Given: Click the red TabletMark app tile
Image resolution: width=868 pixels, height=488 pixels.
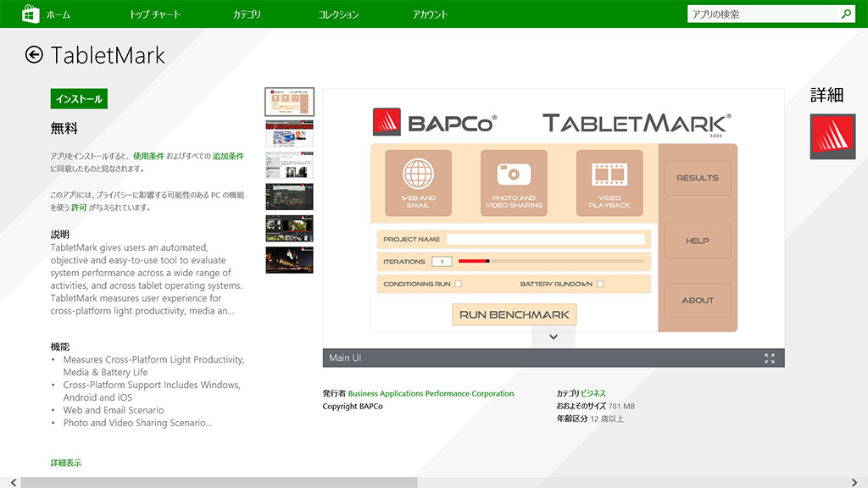Looking at the screenshot, I should tap(832, 136).
